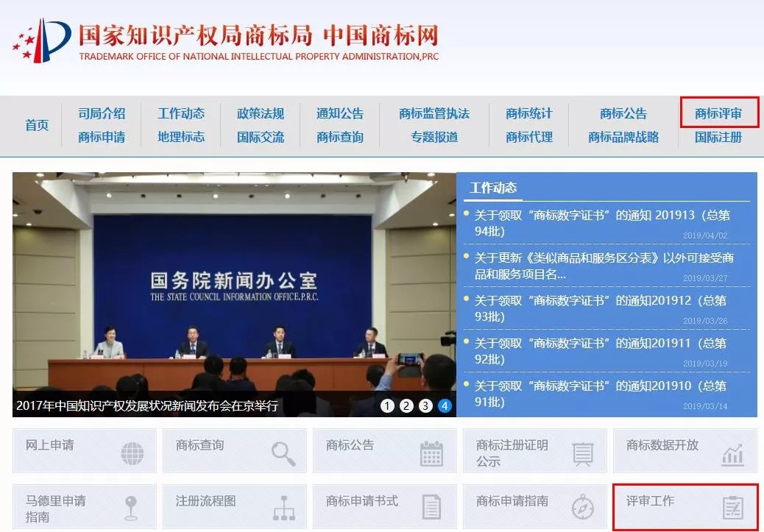Click the 工作动态 heading of the news panel
764x532 pixels.
click(493, 188)
